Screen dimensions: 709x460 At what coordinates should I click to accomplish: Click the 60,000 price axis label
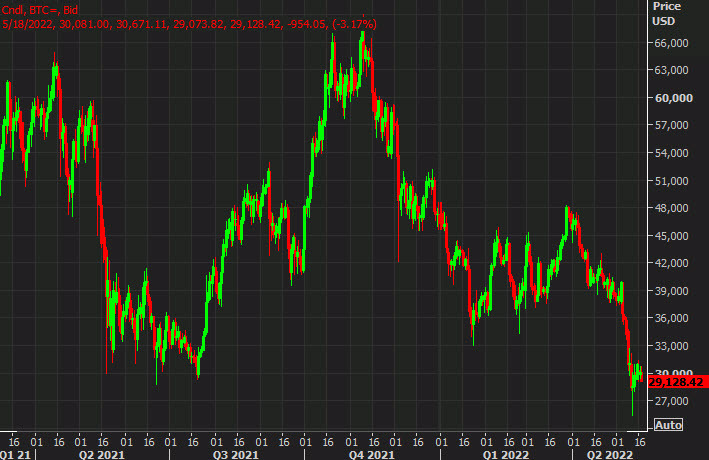(x=672, y=98)
